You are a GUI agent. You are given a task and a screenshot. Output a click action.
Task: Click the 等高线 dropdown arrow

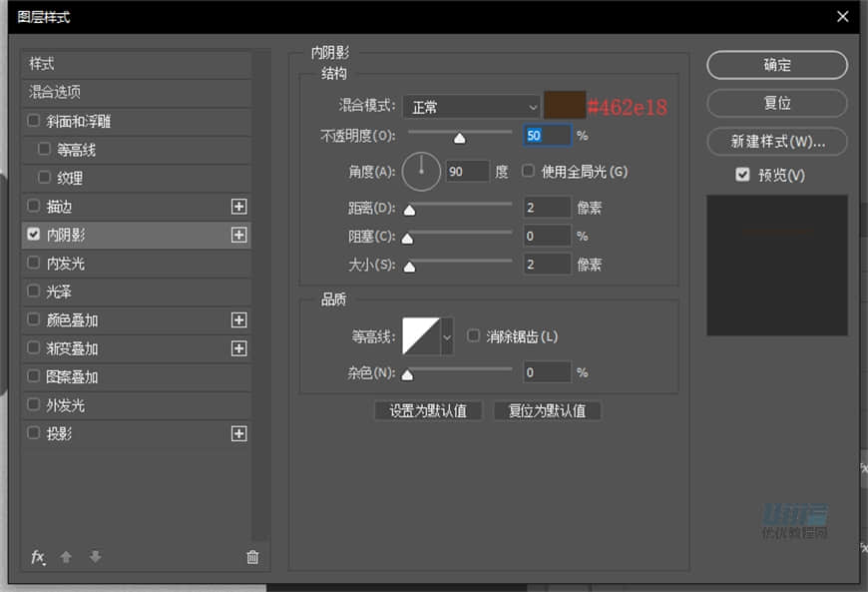coord(446,337)
